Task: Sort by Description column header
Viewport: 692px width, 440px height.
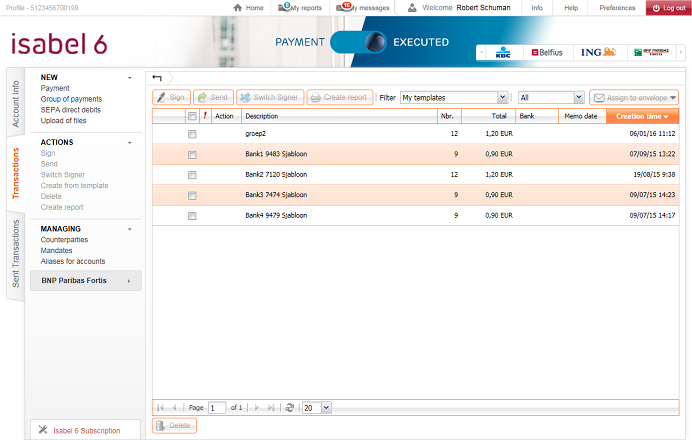Action: [339, 116]
